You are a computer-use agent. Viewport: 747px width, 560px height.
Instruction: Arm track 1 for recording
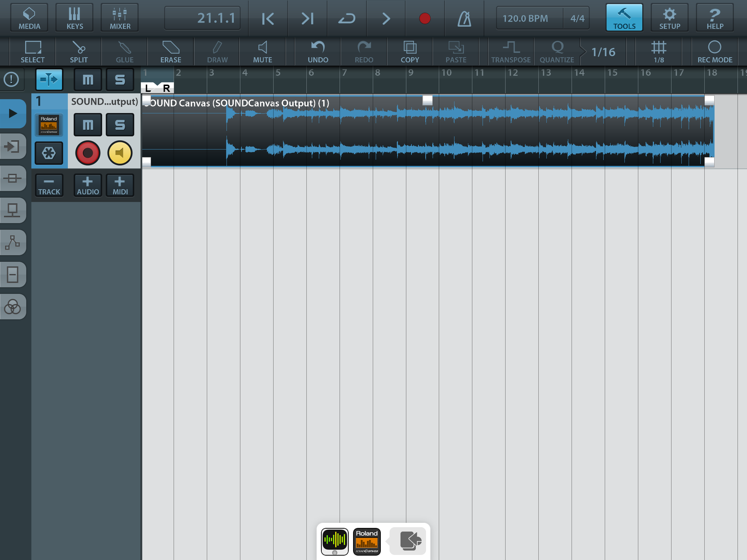pos(88,153)
